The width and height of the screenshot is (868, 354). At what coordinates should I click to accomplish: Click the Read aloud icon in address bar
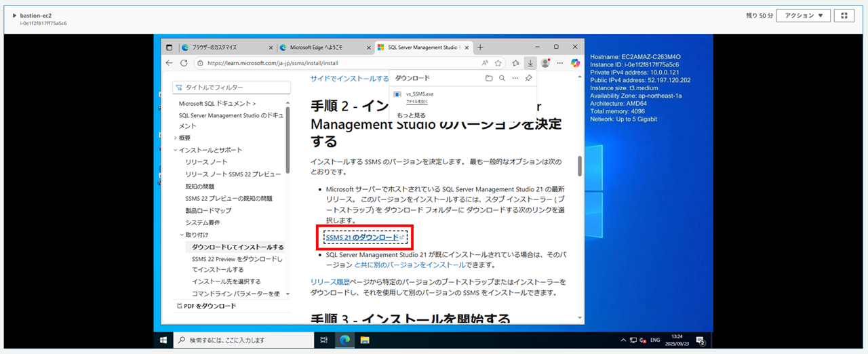[x=485, y=62]
